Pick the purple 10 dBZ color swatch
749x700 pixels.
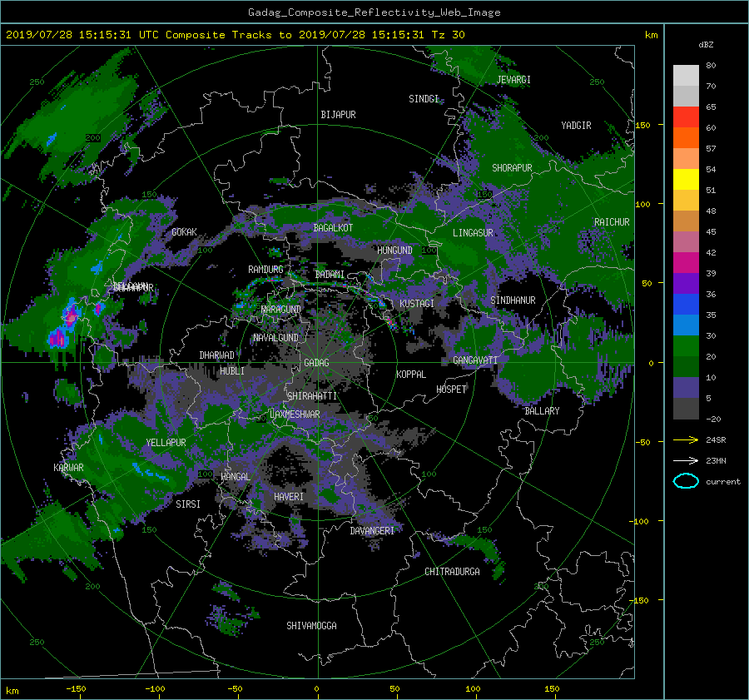(686, 388)
